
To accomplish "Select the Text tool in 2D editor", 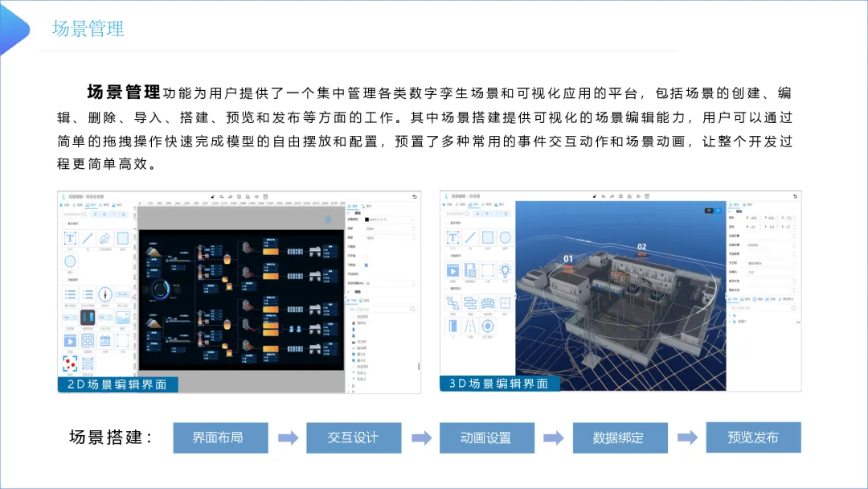I will pos(70,239).
